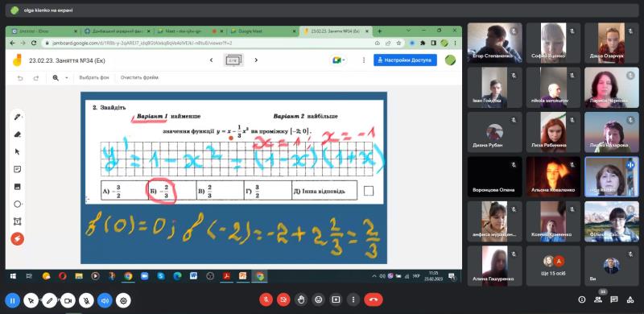Select the Выбрать фон background option

94,77
